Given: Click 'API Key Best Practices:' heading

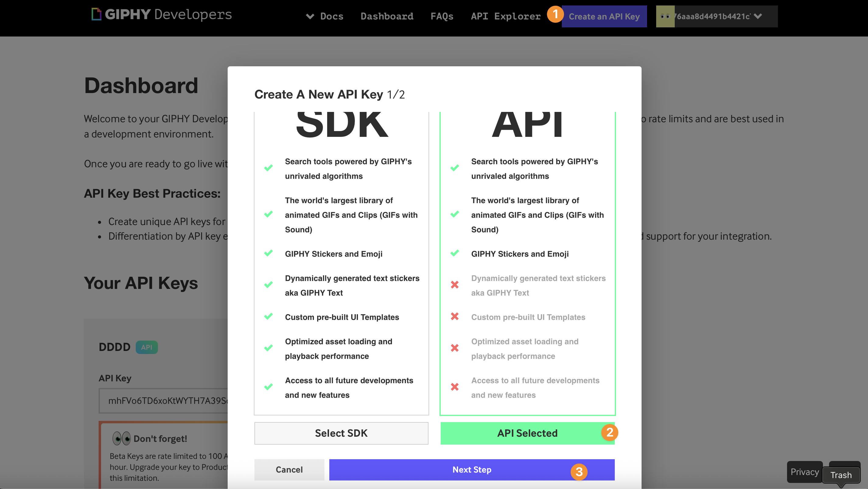Looking at the screenshot, I should [152, 194].
